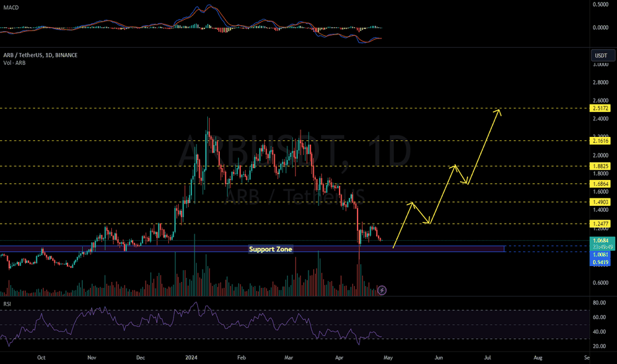
Task: Click the 2.8000 price scale value
Action: tap(600, 83)
